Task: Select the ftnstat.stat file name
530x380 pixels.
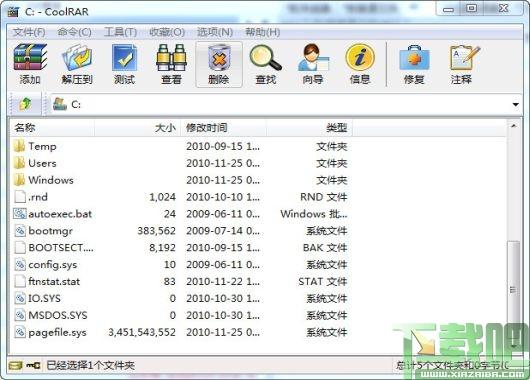Action: [54, 281]
